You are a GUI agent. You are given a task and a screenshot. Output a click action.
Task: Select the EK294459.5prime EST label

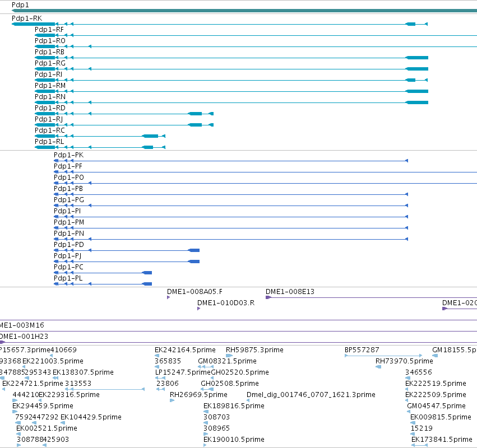(43, 406)
